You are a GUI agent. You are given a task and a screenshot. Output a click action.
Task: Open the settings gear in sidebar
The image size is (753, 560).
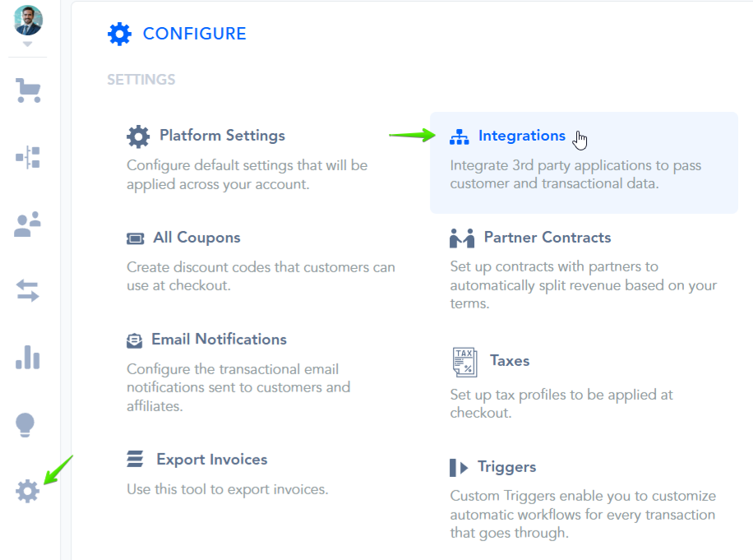point(28,492)
